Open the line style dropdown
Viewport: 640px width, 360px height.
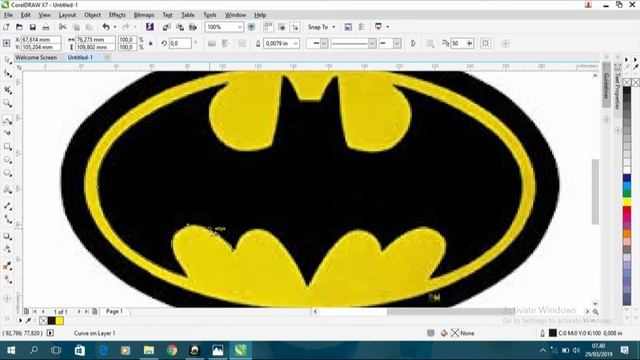coord(372,43)
